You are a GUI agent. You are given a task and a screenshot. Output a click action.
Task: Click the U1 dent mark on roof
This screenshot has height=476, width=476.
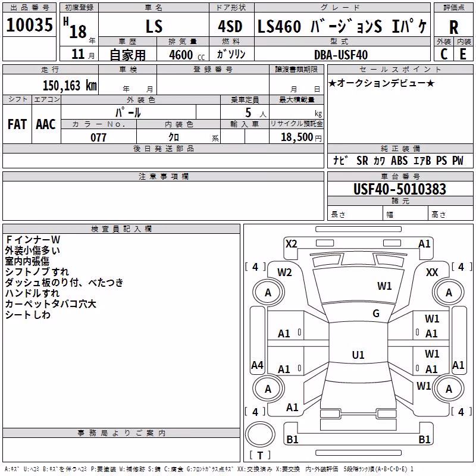[358, 355]
